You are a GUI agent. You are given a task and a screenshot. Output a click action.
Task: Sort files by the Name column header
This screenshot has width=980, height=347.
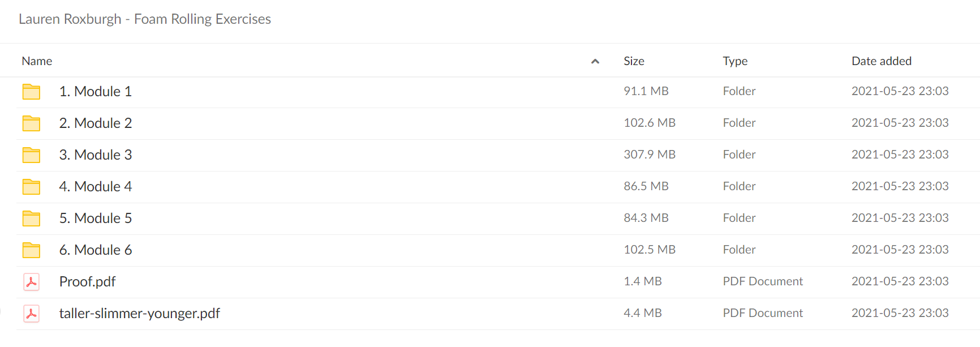[x=37, y=61]
